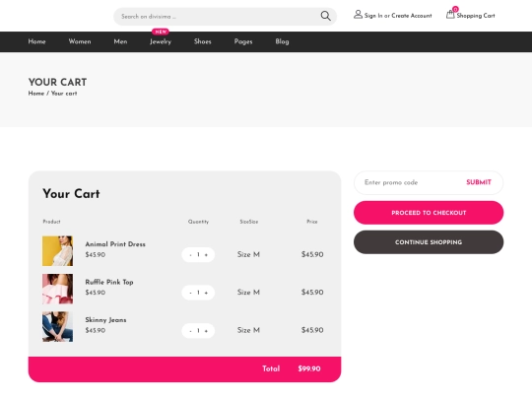Open Sign In or Create Account
This screenshot has width=532, height=399.
pos(398,16)
